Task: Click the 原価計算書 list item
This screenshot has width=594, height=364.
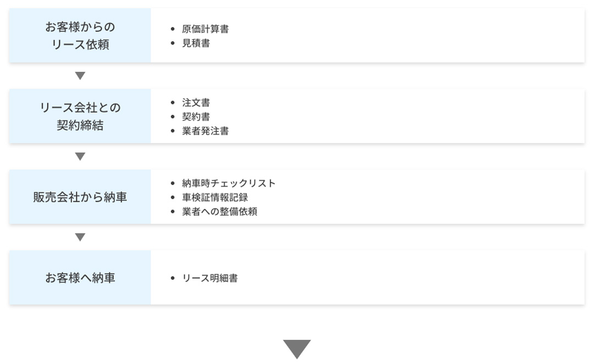Action: tap(205, 29)
